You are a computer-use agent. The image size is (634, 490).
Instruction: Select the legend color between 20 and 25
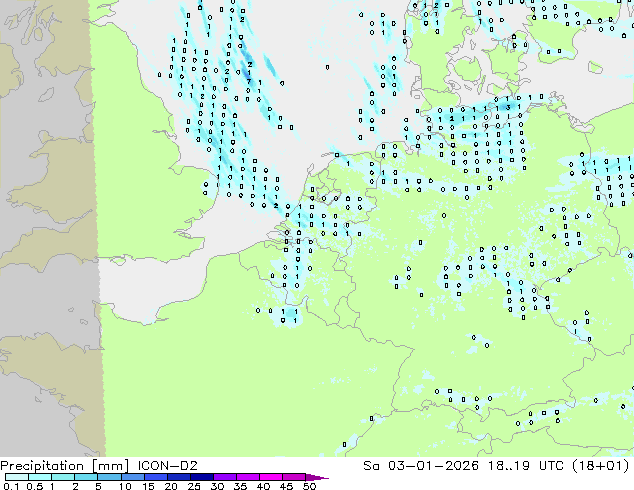coord(178,477)
